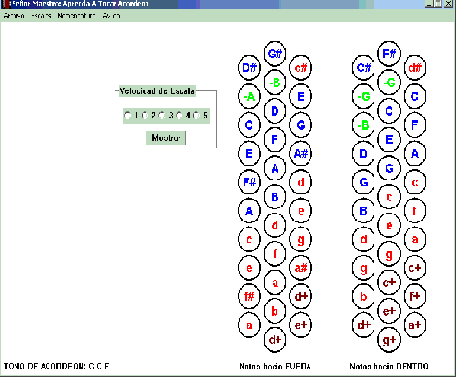Play the blue uppercase B key in FUERA layout
Image resolution: width=458 pixels, height=377 pixels.
pyautogui.click(x=275, y=197)
